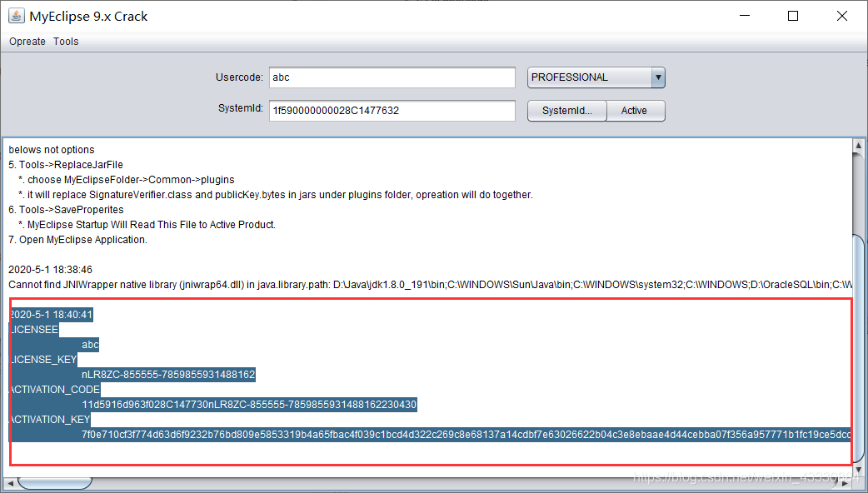Click the vertical scrollbar thumb

(858, 347)
